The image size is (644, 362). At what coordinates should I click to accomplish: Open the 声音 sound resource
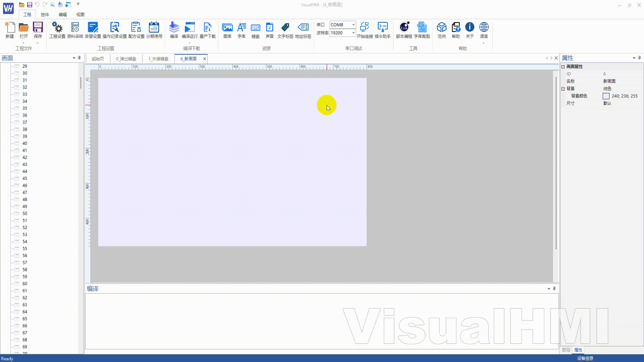click(x=270, y=30)
